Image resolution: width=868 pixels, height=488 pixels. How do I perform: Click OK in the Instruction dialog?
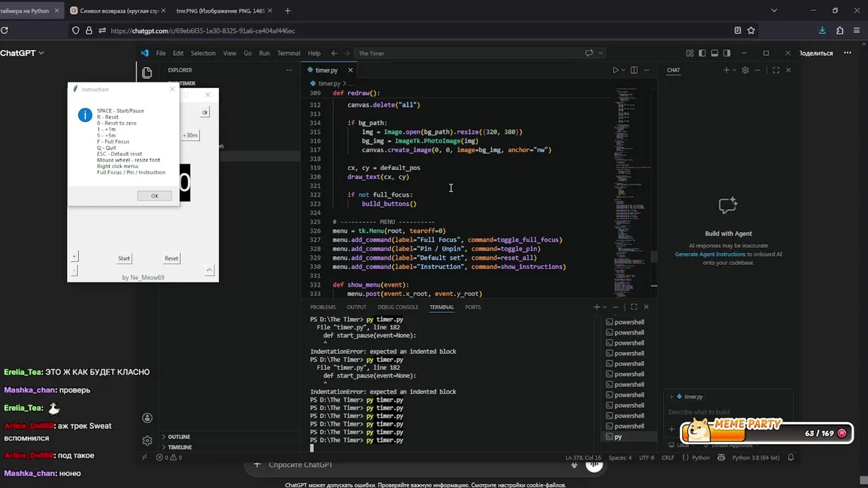pyautogui.click(x=155, y=196)
